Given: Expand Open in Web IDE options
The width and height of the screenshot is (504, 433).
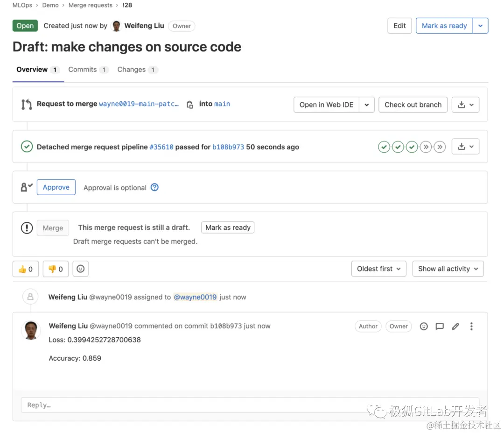Looking at the screenshot, I should [x=367, y=105].
